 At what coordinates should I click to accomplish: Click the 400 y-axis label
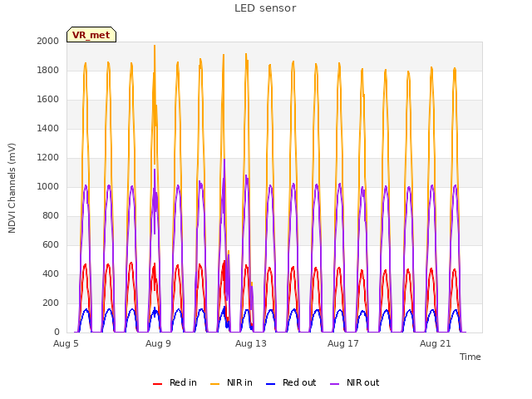point(51,273)
